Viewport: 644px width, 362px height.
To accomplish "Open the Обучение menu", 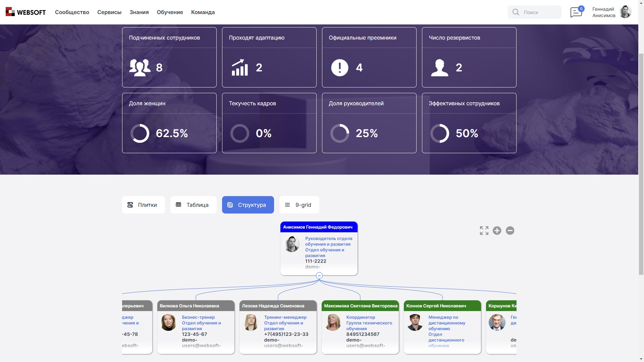I will [x=170, y=12].
